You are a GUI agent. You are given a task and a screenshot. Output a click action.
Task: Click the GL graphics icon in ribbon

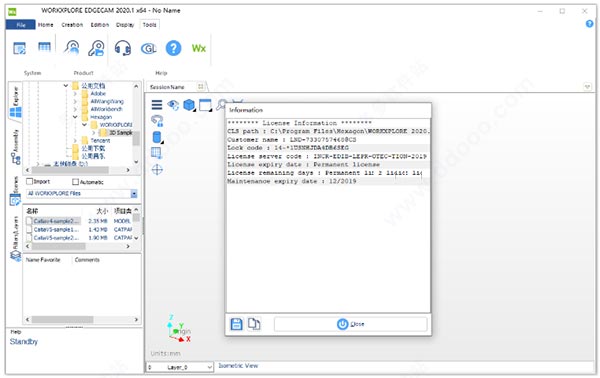pyautogui.click(x=148, y=49)
